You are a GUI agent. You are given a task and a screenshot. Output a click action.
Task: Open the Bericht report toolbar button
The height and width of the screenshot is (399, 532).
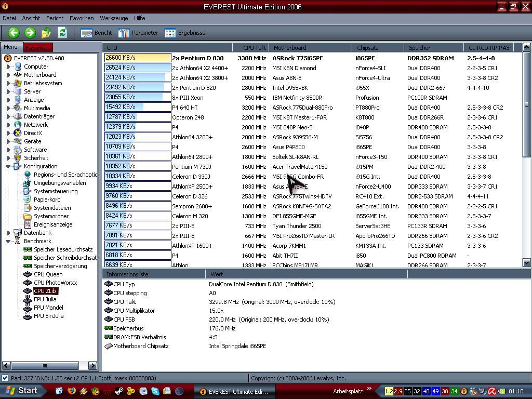96,33
